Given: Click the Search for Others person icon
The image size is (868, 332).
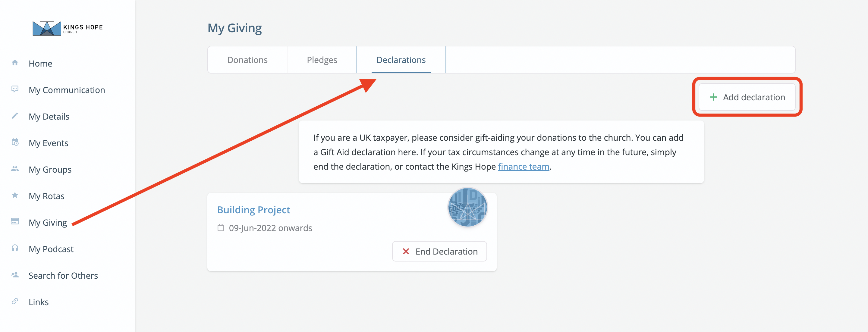Looking at the screenshot, I should click(x=15, y=275).
